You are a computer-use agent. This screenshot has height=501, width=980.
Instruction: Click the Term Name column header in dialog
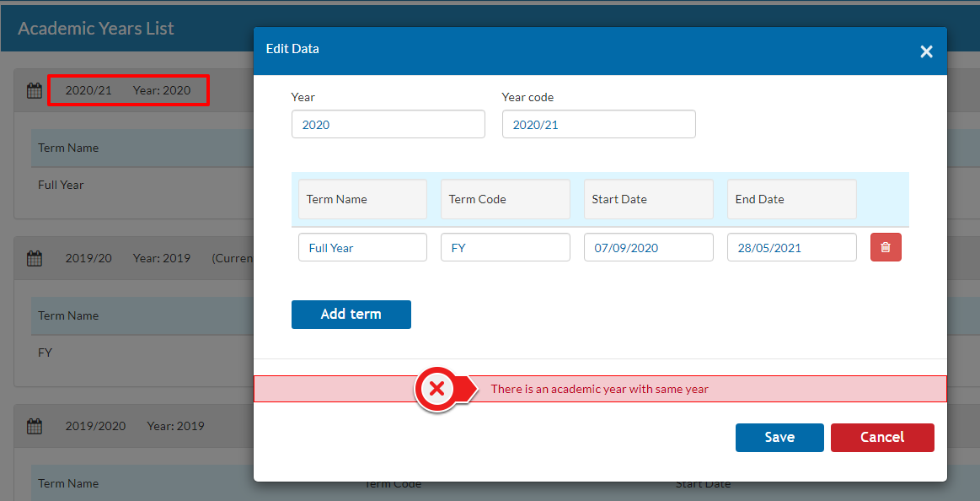coord(362,199)
